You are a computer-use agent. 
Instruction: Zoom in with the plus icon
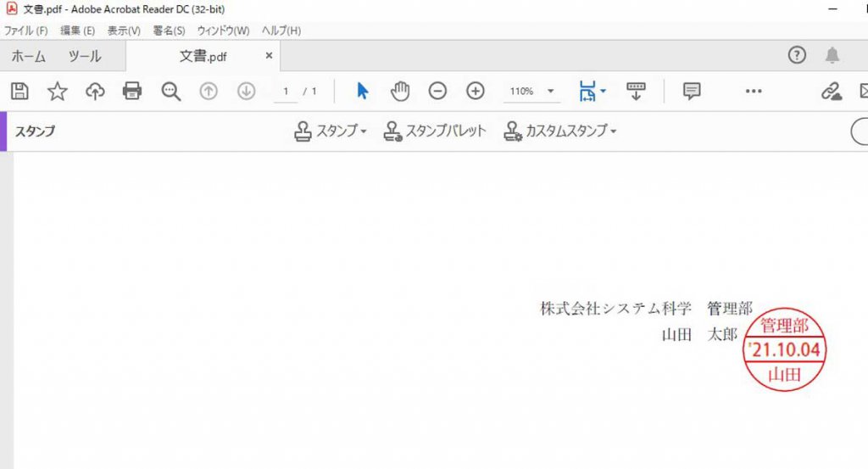(475, 91)
